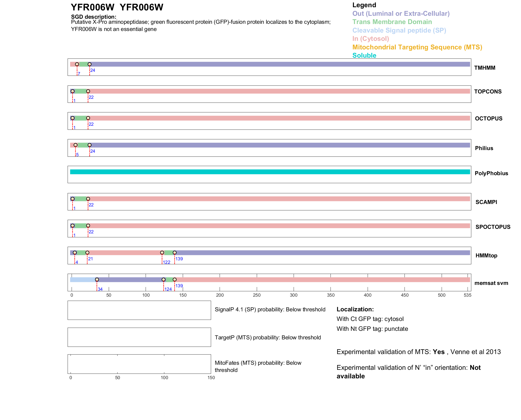Click the Philius marker at position 5
The width and height of the screenshot is (521, 420).
pyautogui.click(x=76, y=145)
